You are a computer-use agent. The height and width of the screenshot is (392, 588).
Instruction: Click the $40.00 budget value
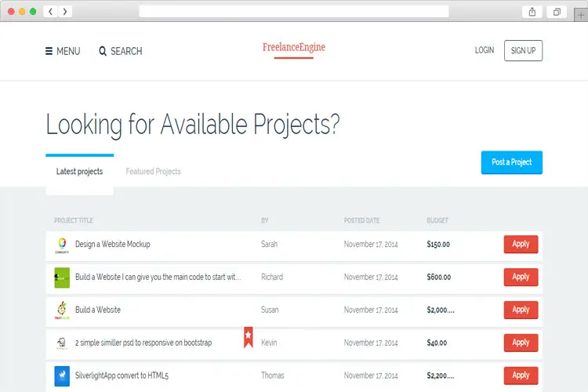pos(437,343)
